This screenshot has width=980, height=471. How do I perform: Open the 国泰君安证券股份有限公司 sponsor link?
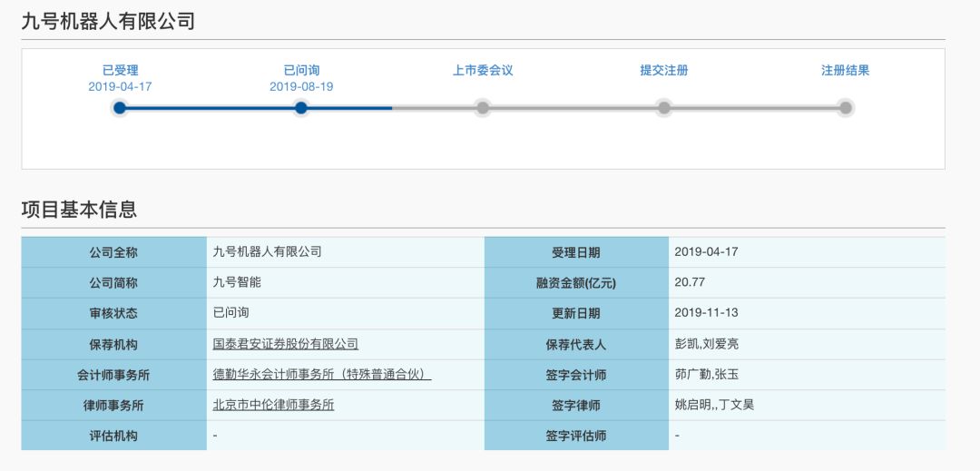(x=285, y=344)
